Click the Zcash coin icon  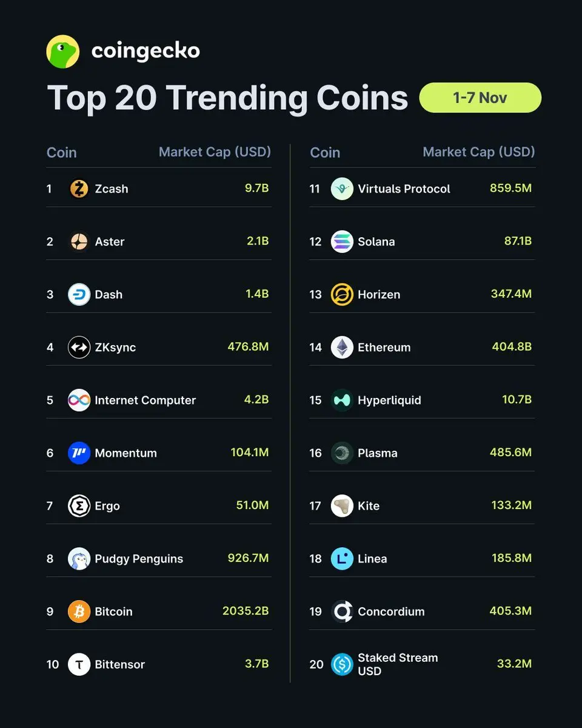coord(79,189)
